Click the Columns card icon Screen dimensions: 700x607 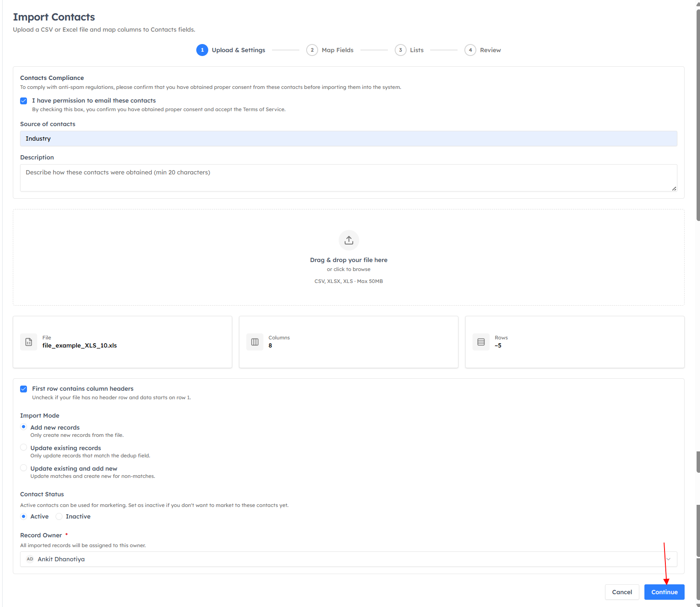click(x=255, y=342)
